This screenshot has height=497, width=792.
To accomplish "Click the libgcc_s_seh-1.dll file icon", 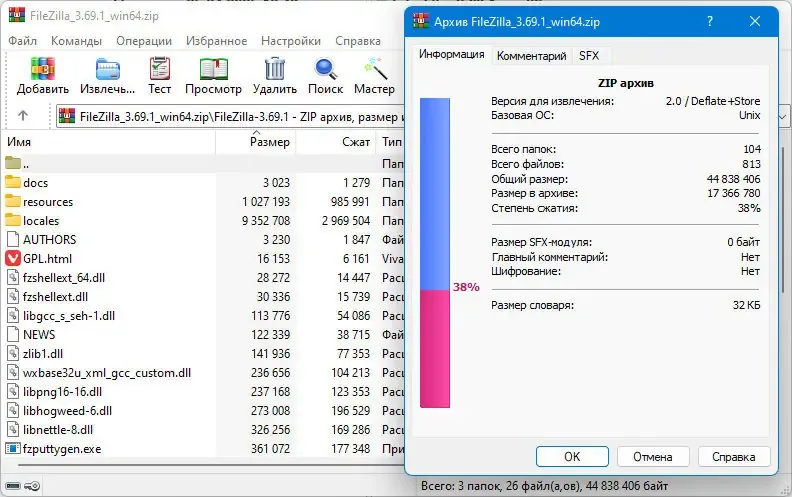I will pos(13,315).
